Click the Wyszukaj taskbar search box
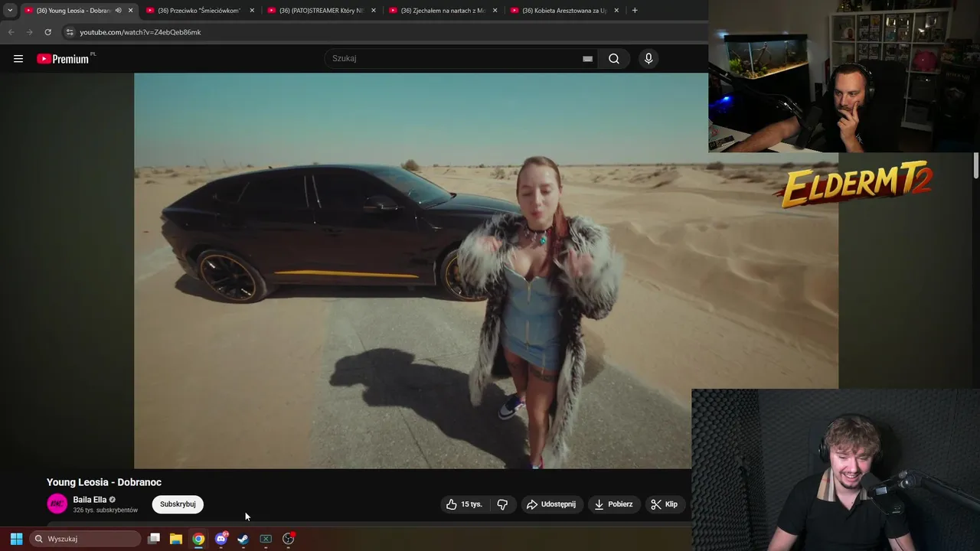 [85, 539]
